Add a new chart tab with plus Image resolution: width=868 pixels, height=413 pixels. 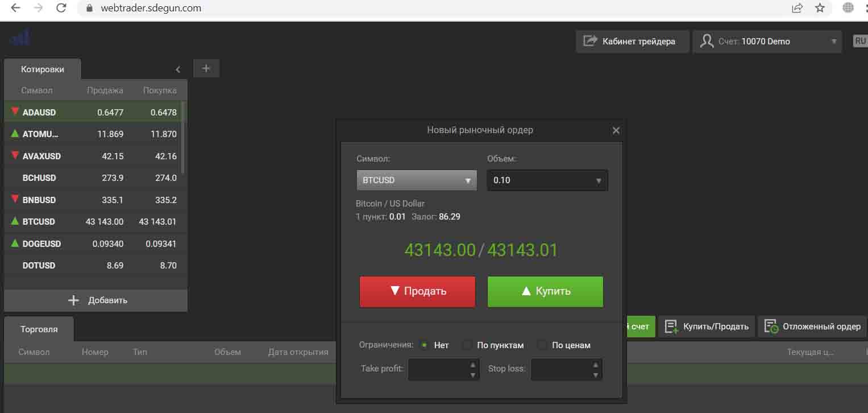click(x=206, y=68)
